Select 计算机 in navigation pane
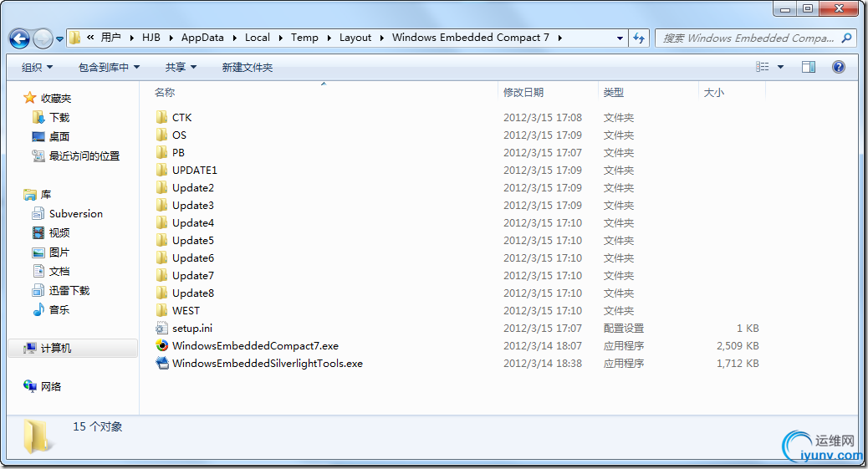The width and height of the screenshot is (868, 469). pos(73,348)
